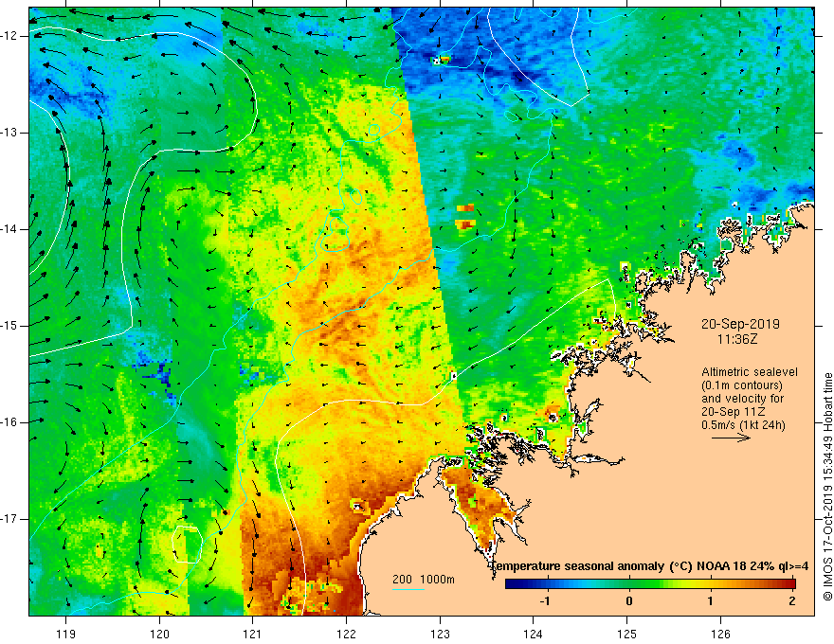Click longitude axis label "119"
Screen dimensions: 834x644
pos(65,634)
